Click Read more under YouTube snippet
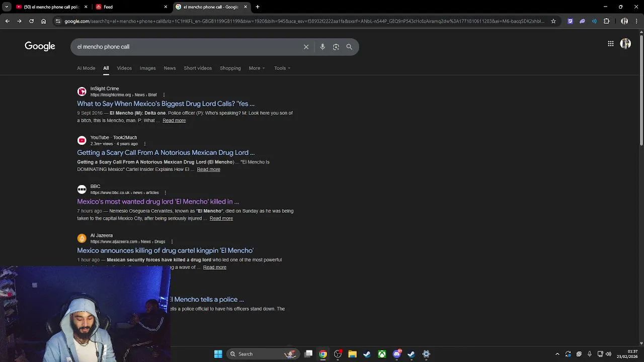644x362 pixels. (208, 169)
